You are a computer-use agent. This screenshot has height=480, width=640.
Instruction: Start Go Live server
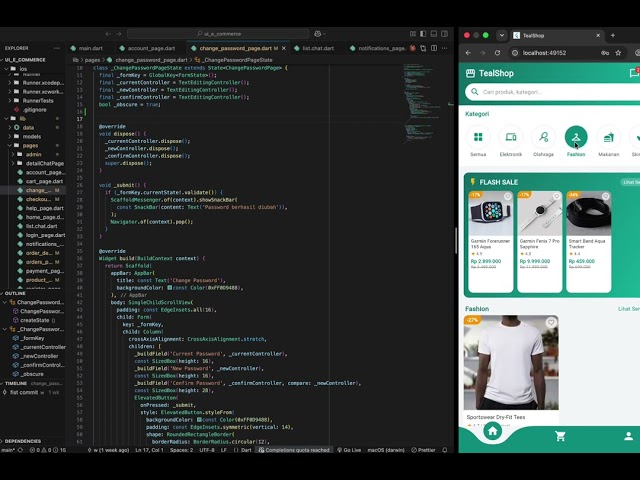pos(349,450)
